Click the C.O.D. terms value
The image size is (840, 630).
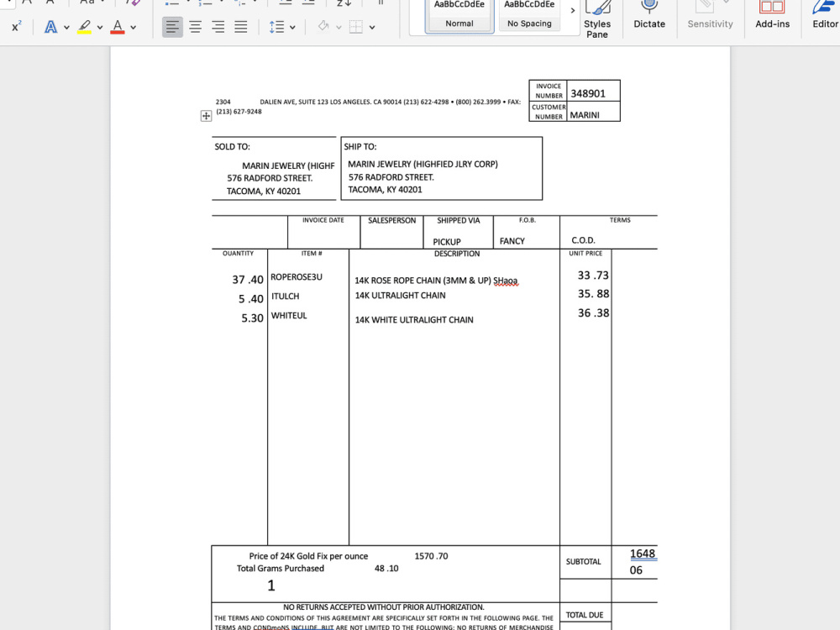coord(584,240)
